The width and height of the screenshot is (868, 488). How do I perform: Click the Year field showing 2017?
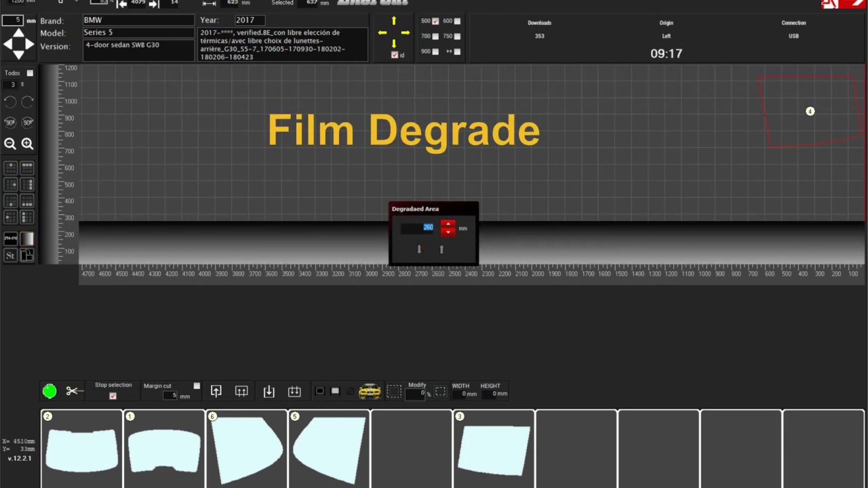click(250, 20)
